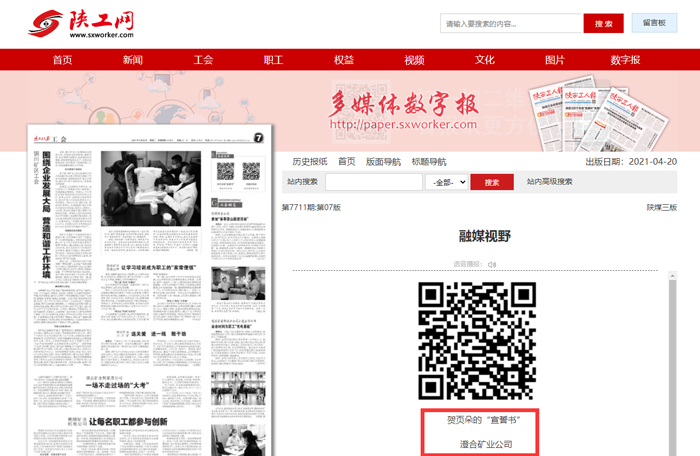Click the http://paper.sxworker.com banner URL
The height and width of the screenshot is (456, 700).
coord(403,124)
